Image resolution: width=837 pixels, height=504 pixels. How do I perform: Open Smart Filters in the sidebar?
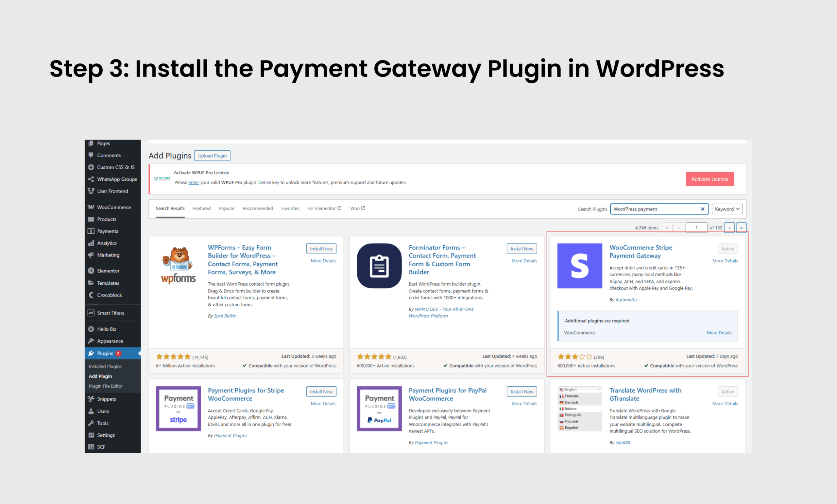click(111, 313)
